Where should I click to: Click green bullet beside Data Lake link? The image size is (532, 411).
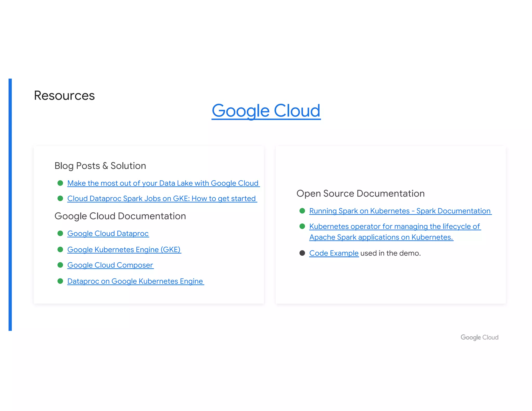[60, 183]
